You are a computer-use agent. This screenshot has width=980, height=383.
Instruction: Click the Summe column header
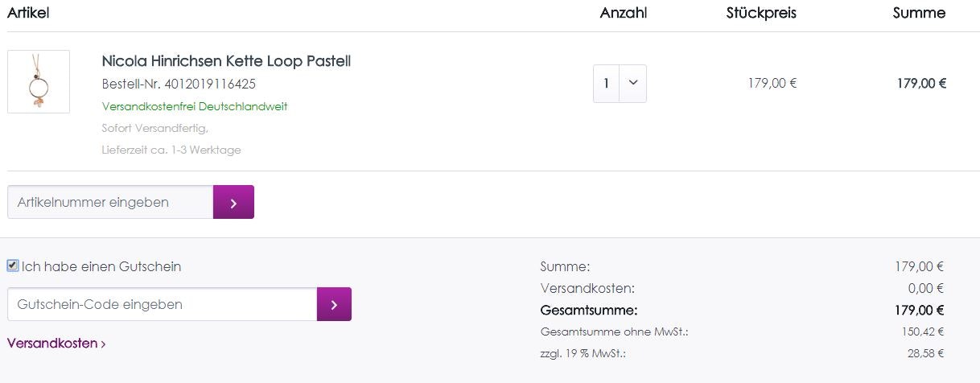pos(919,13)
